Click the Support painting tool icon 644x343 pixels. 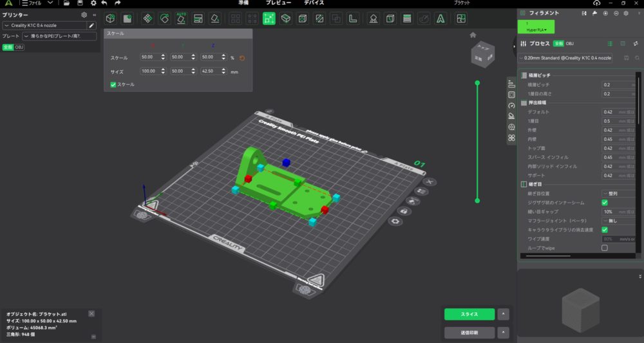(372, 19)
